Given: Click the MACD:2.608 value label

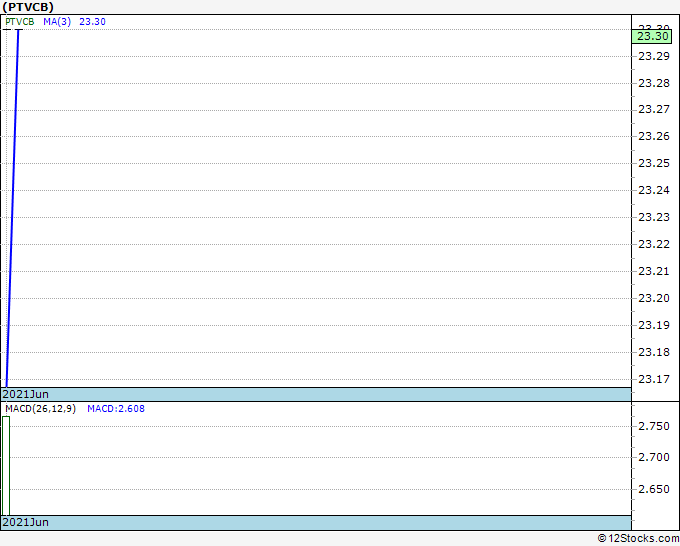Looking at the screenshot, I should click(x=116, y=409).
